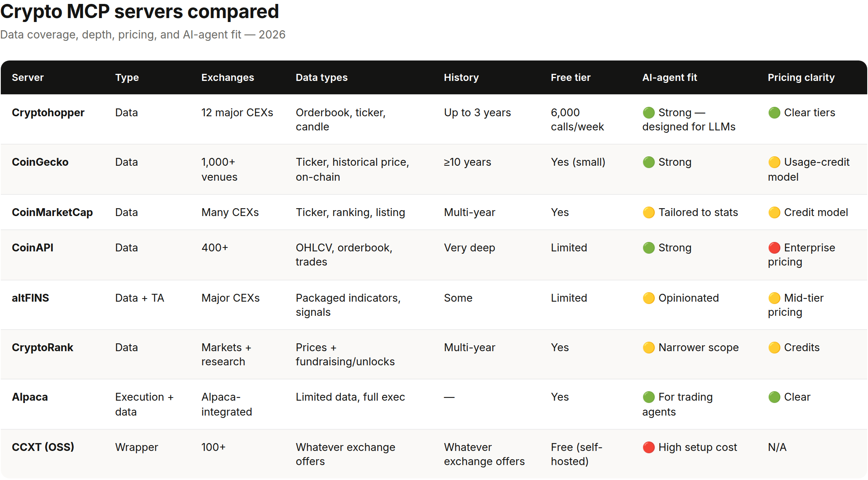Screen dimensions: 868x480
Task: Click the Data types column header
Action: click(x=322, y=77)
